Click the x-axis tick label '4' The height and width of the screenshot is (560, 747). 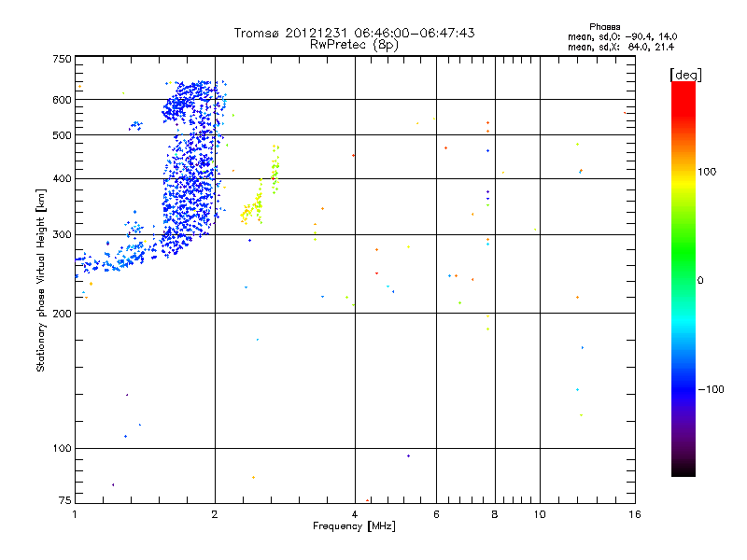click(355, 514)
